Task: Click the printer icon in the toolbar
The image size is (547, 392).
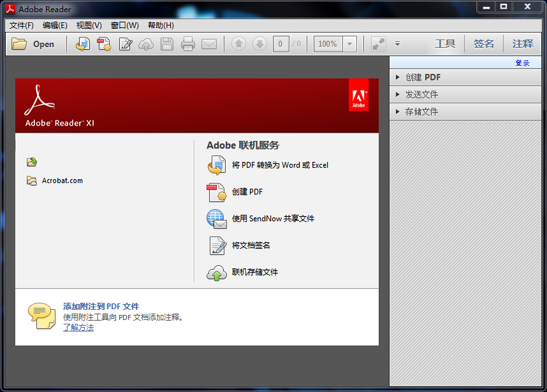Action: click(x=188, y=44)
